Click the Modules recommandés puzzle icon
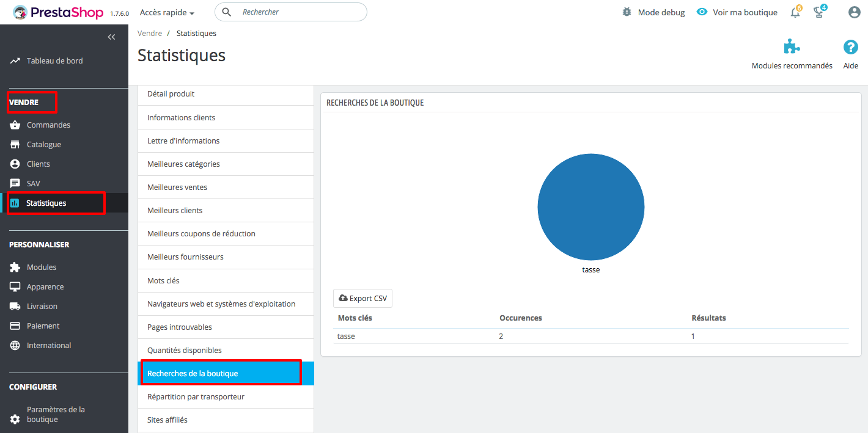Image resolution: width=868 pixels, height=433 pixels. pos(792,48)
